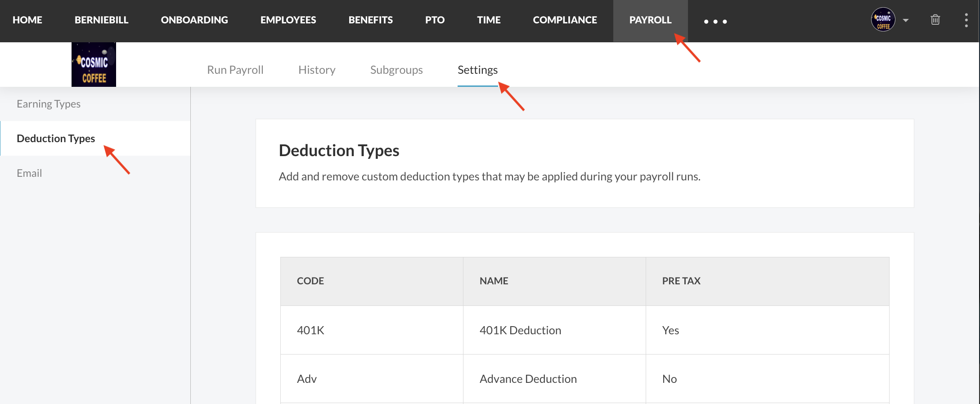
Task: Switch to the Subgroups tab
Action: (396, 70)
